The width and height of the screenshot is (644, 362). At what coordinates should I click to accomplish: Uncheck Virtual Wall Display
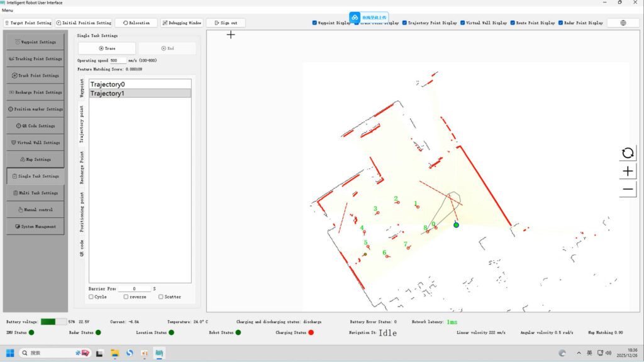point(462,23)
